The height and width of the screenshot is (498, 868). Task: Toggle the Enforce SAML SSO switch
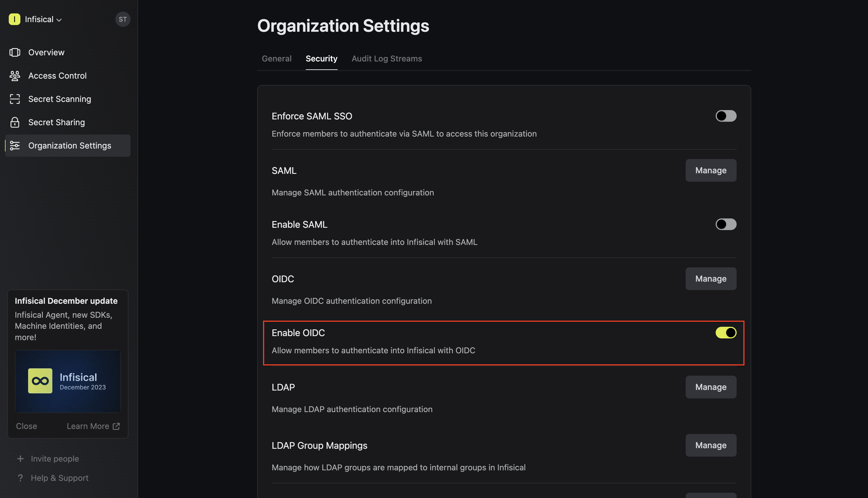point(726,116)
